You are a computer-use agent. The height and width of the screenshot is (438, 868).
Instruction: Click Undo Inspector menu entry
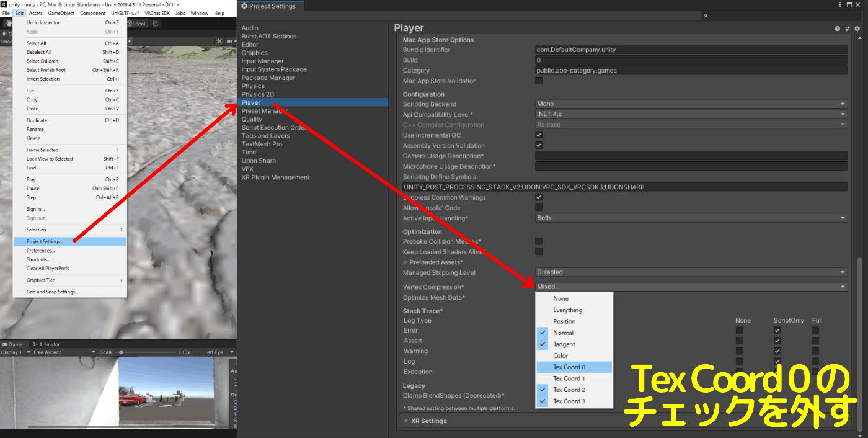click(69, 22)
